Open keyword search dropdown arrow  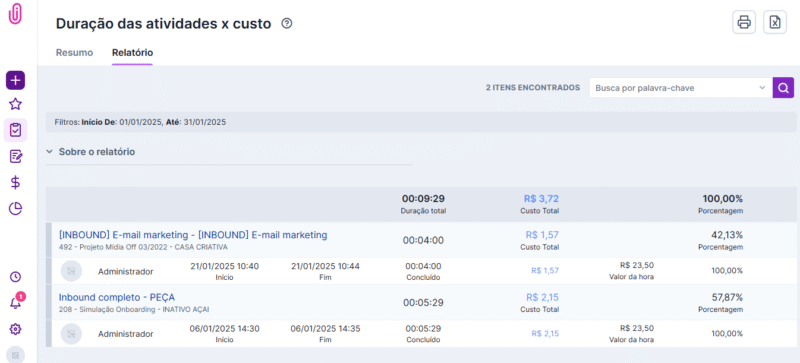tap(762, 88)
